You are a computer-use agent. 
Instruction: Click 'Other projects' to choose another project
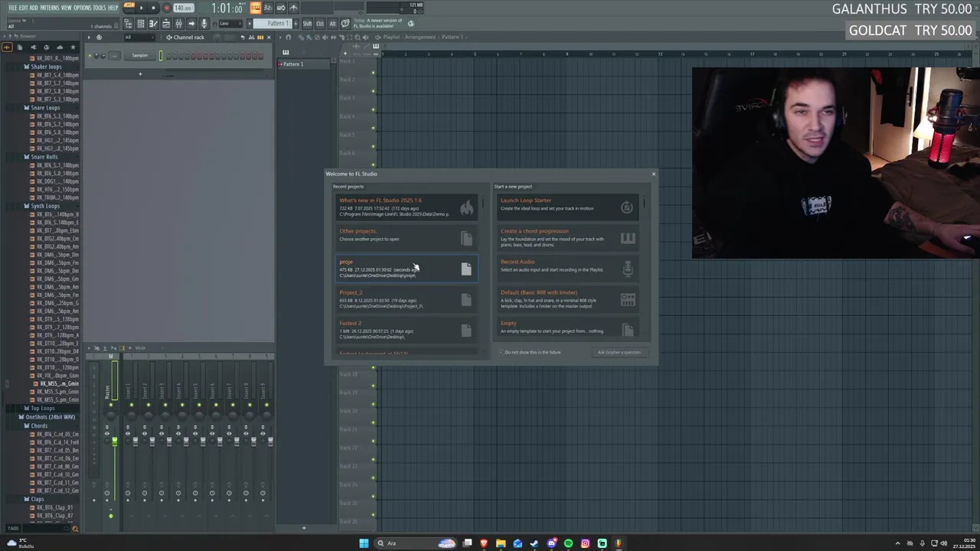(407, 237)
